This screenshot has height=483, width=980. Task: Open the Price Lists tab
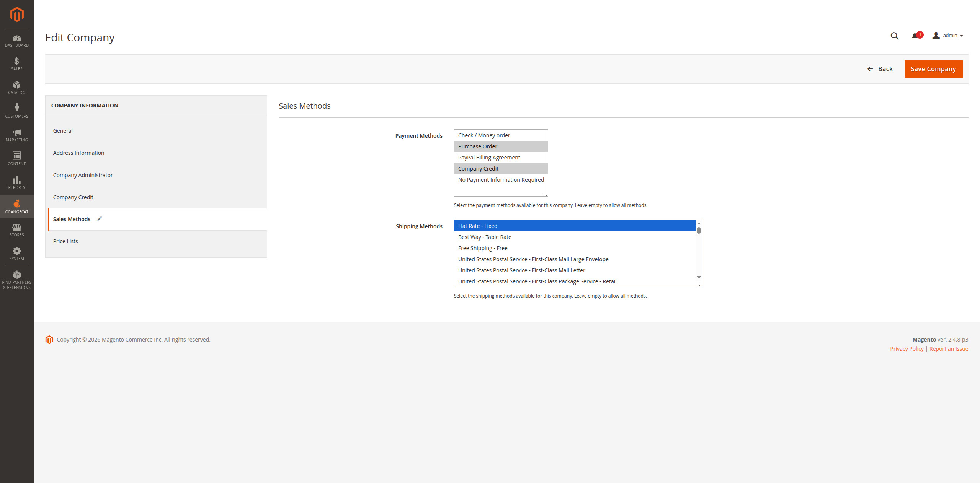click(65, 241)
